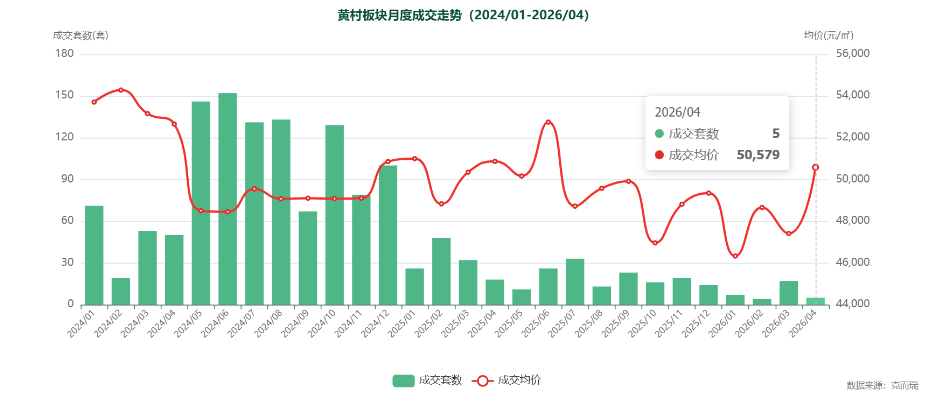Screen dimensions: 930x411
Task: Select the 2024/05 bar
Action: click(201, 203)
